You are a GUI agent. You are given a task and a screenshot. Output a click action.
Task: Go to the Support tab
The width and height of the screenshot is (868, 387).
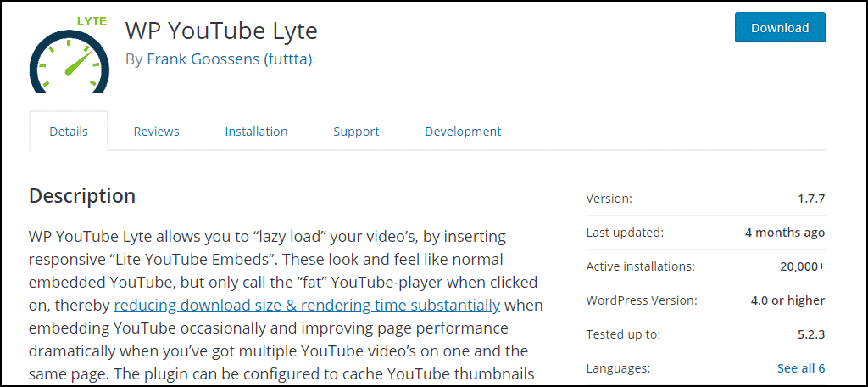(356, 132)
